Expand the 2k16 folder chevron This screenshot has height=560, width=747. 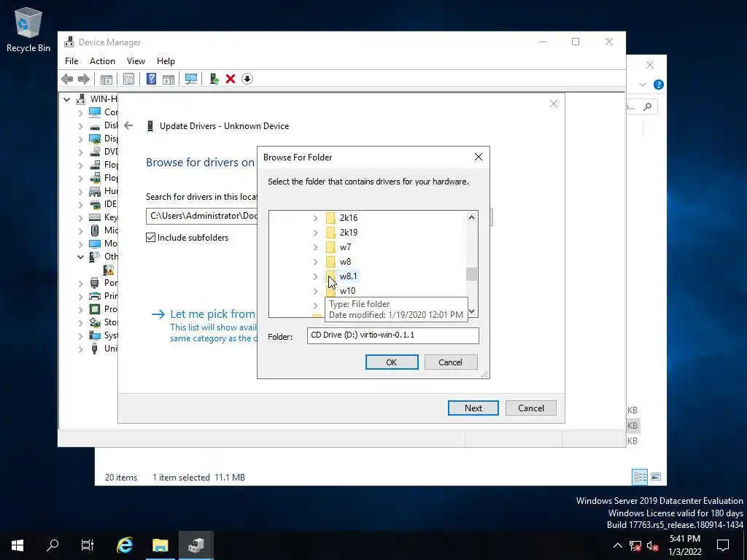tap(315, 218)
